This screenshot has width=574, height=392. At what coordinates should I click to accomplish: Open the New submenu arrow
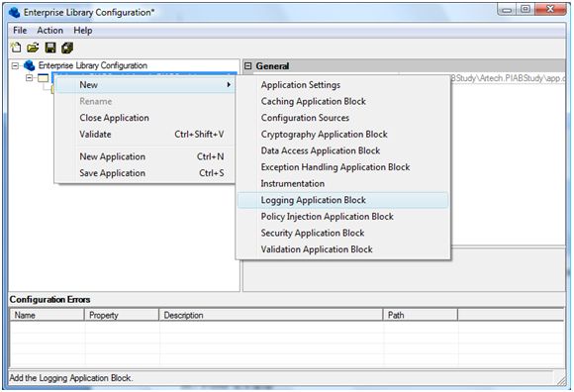click(229, 85)
